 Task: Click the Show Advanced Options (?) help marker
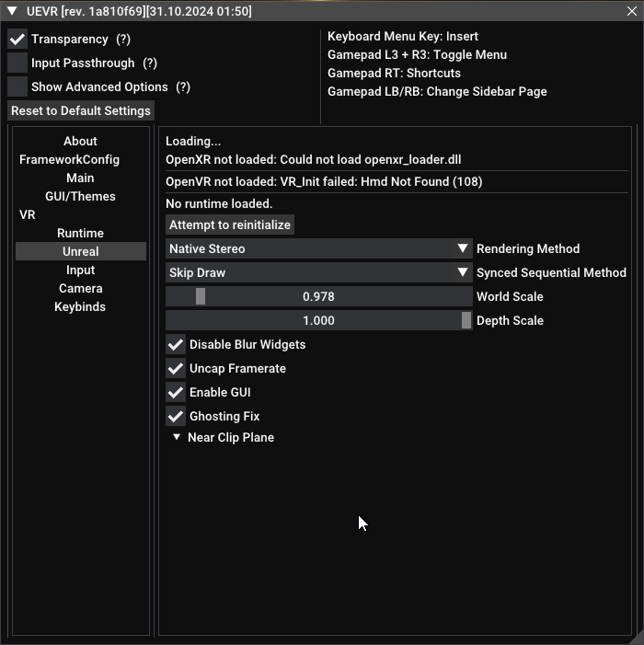coord(183,86)
